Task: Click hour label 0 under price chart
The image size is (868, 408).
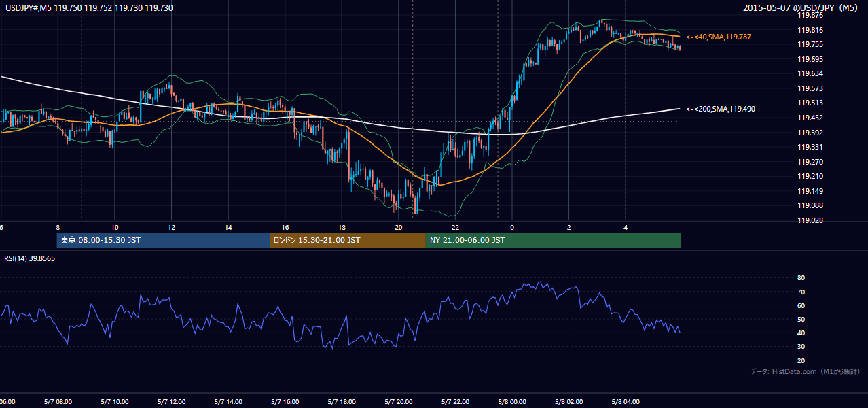Action: click(x=512, y=227)
